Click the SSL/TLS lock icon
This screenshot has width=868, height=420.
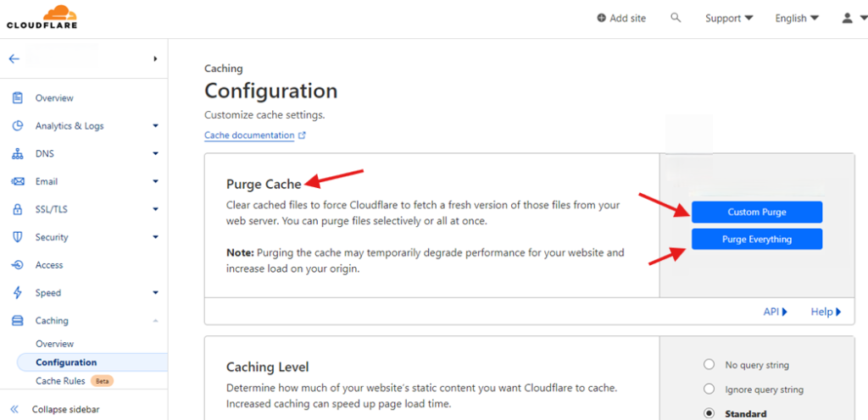click(17, 209)
